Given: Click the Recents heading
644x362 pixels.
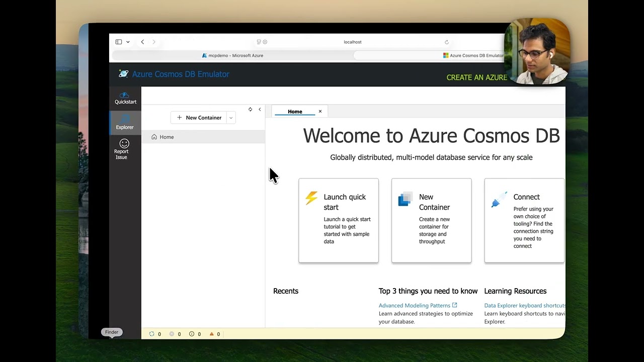Looking at the screenshot, I should 286,291.
